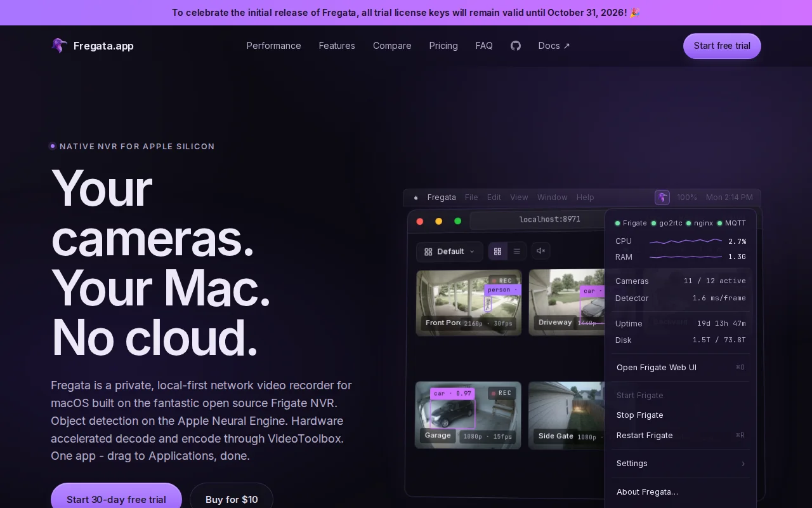Expand the Settings submenu chevron
The height and width of the screenshot is (508, 812).
(743, 464)
